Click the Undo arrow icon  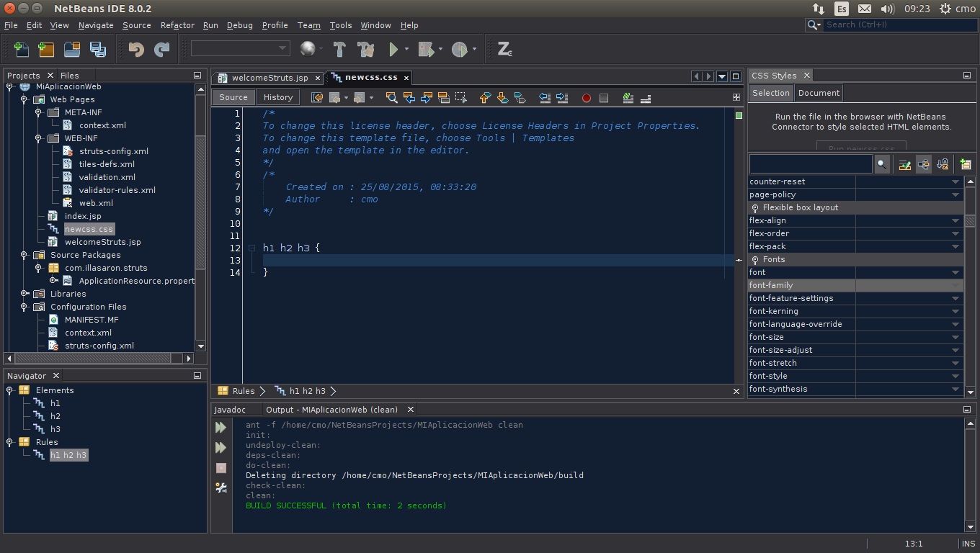(136, 49)
